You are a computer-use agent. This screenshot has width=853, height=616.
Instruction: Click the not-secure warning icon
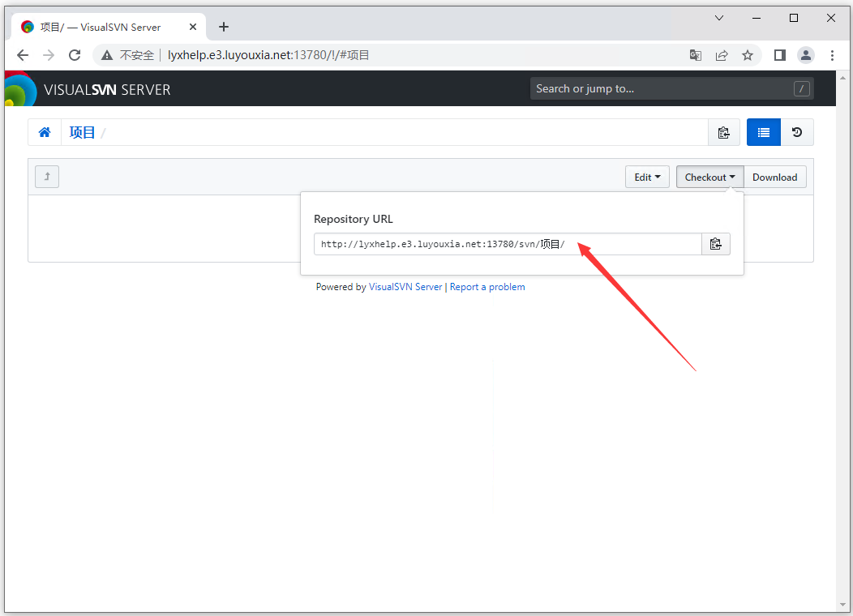click(107, 55)
